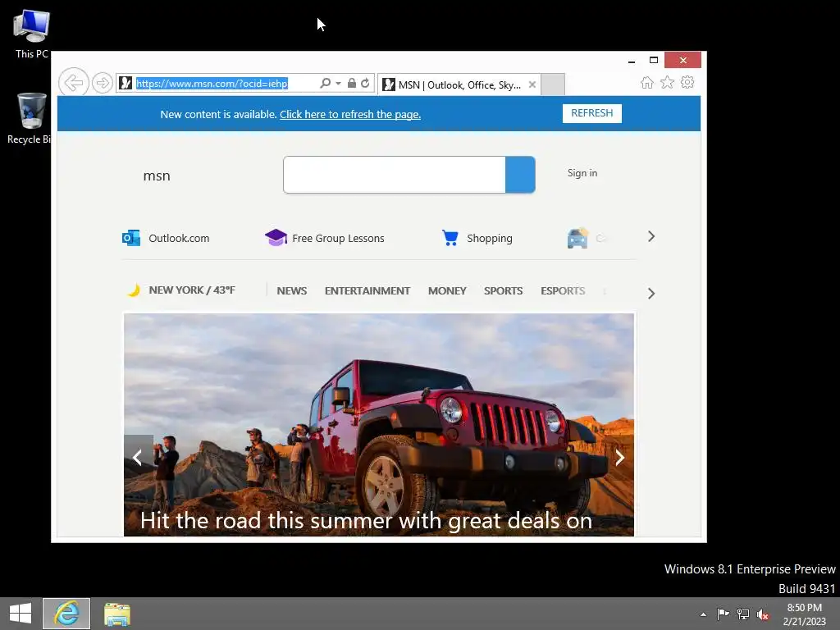Viewport: 840px width, 630px height.
Task: Open a new blank tab
Action: coord(553,84)
